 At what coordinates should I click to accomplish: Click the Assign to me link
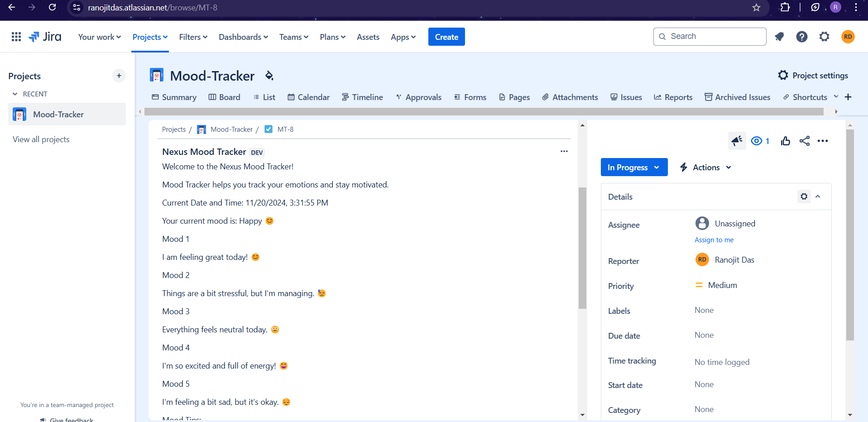point(714,240)
